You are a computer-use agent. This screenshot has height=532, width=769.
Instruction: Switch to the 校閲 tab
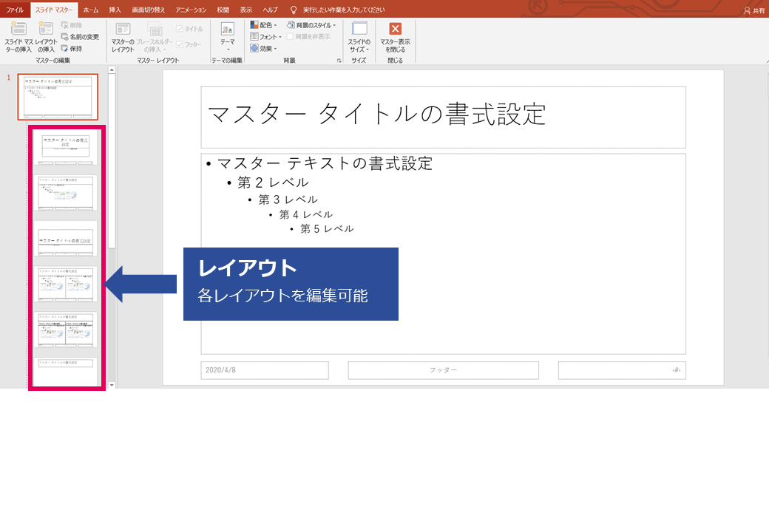click(x=223, y=10)
